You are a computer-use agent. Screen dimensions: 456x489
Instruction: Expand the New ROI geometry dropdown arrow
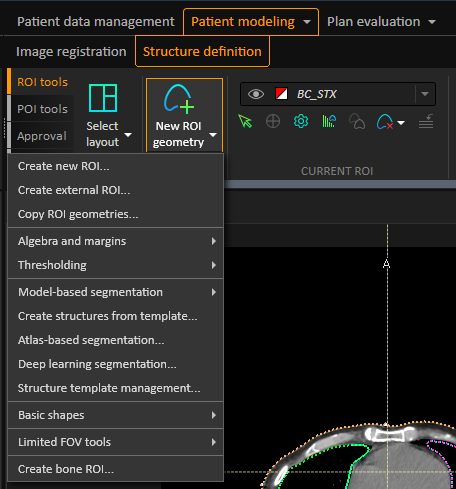coord(213,135)
